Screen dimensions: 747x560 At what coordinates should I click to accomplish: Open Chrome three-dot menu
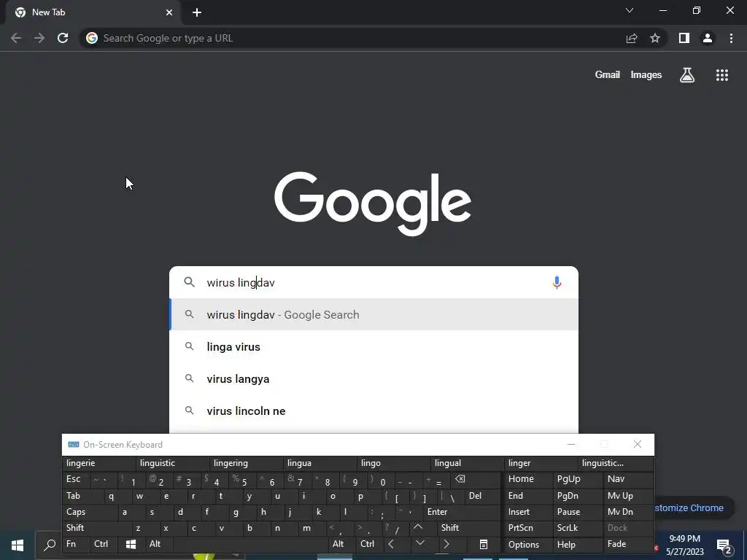pos(731,38)
